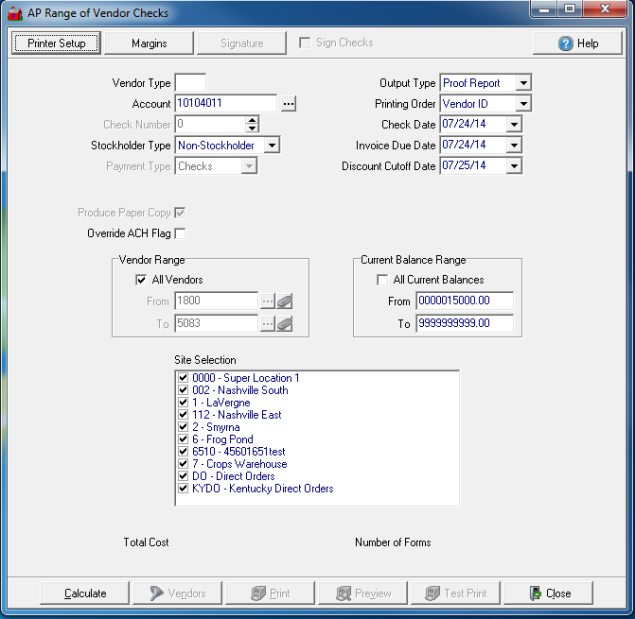Click the Vendor Type input field
Screen dimensions: 635x619
[x=190, y=82]
